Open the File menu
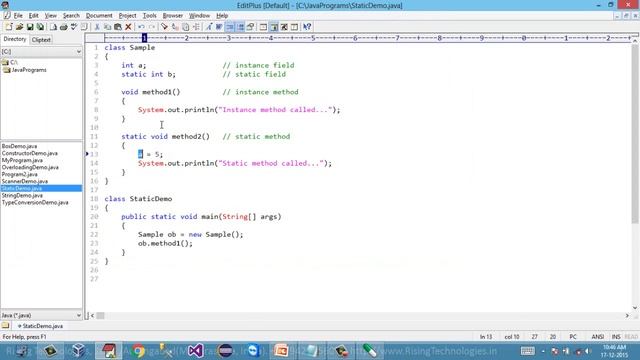This screenshot has height=360, width=640. [18, 16]
